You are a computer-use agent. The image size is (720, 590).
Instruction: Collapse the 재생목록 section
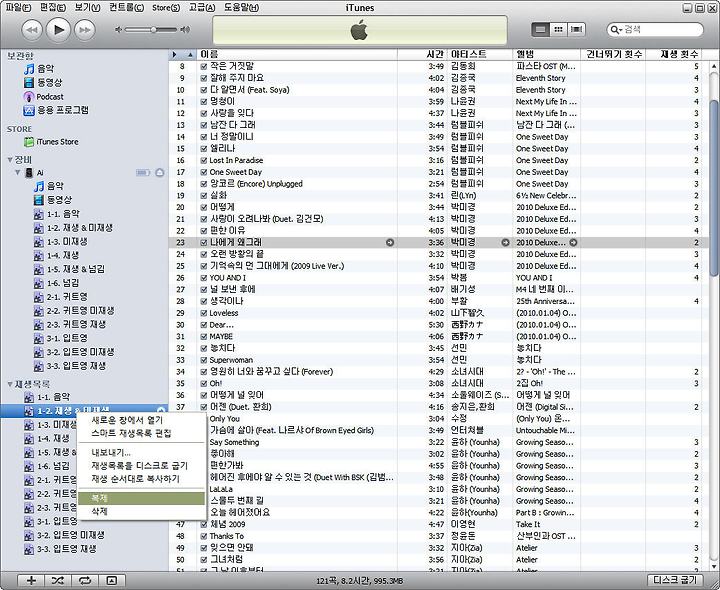[x=10, y=384]
